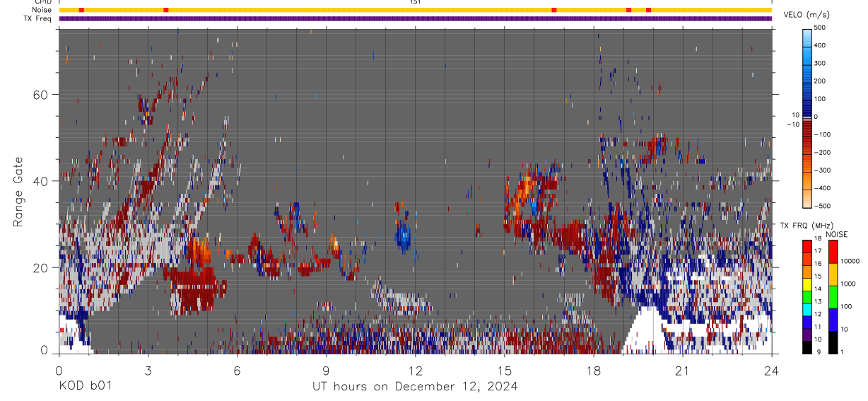Click the 'UT hours on December 12, 2024' axis title

pyautogui.click(x=415, y=386)
